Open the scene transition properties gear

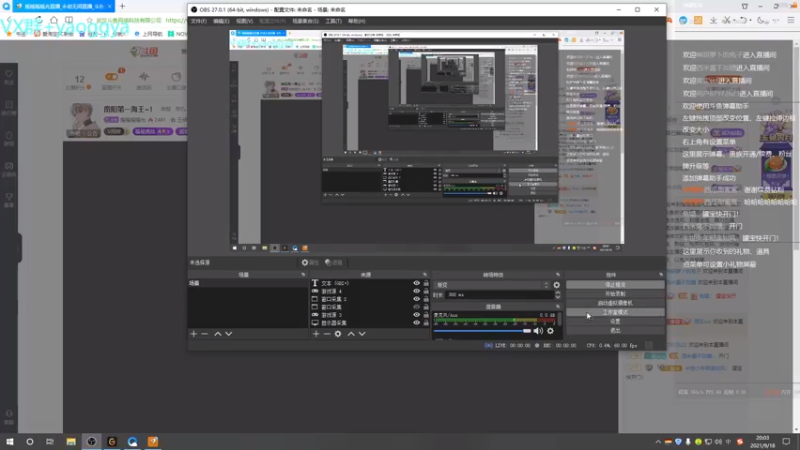(x=557, y=285)
